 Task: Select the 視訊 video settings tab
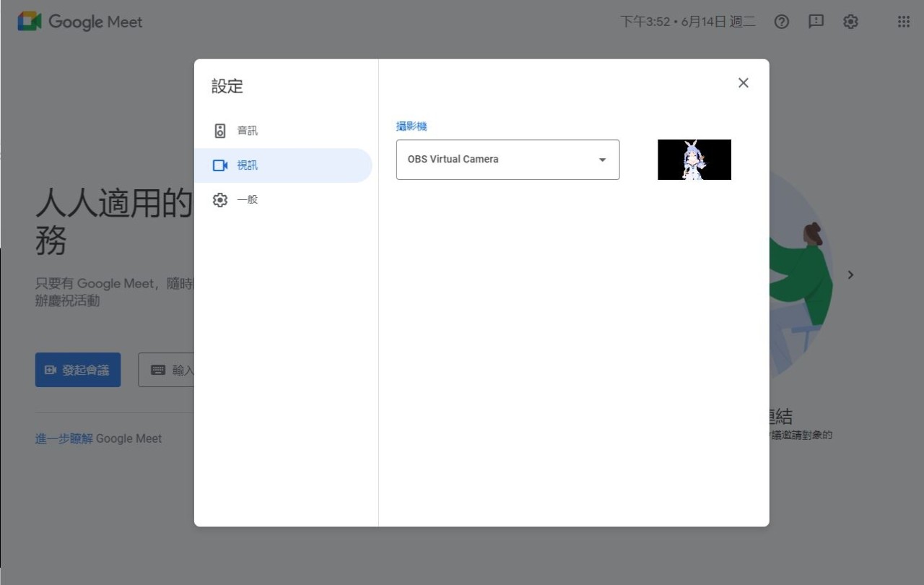click(x=283, y=165)
